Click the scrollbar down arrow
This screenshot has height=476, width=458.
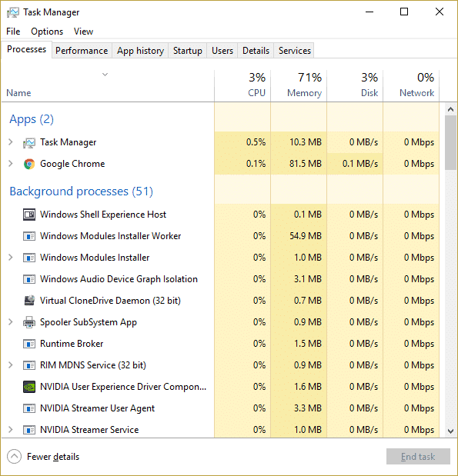[x=451, y=431]
